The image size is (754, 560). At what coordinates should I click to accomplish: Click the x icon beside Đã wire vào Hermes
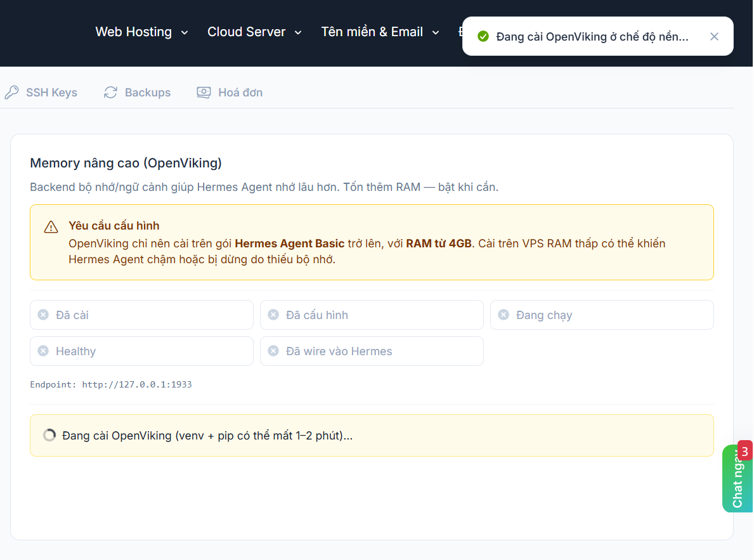273,351
